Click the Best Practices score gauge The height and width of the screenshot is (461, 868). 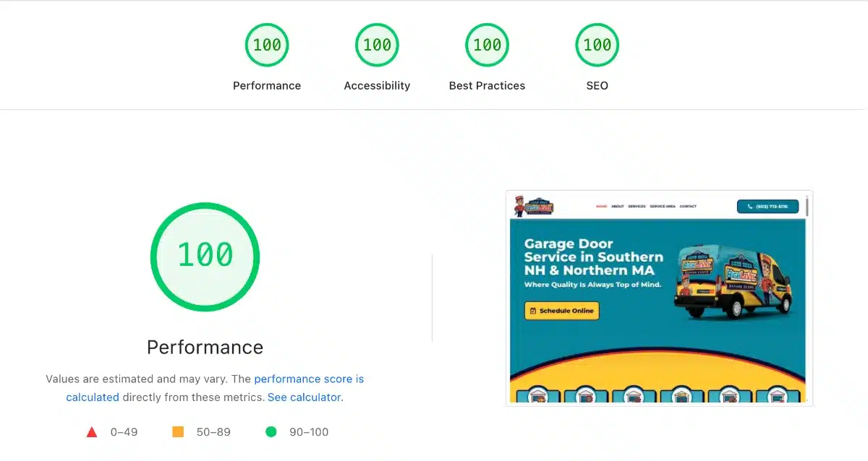pos(487,45)
